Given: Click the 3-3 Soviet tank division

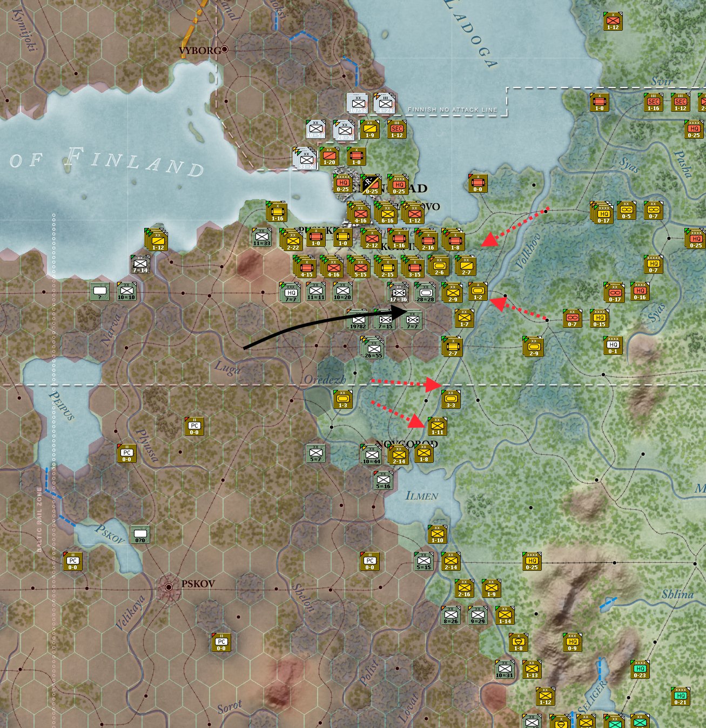Looking at the screenshot, I should pos(451,399).
